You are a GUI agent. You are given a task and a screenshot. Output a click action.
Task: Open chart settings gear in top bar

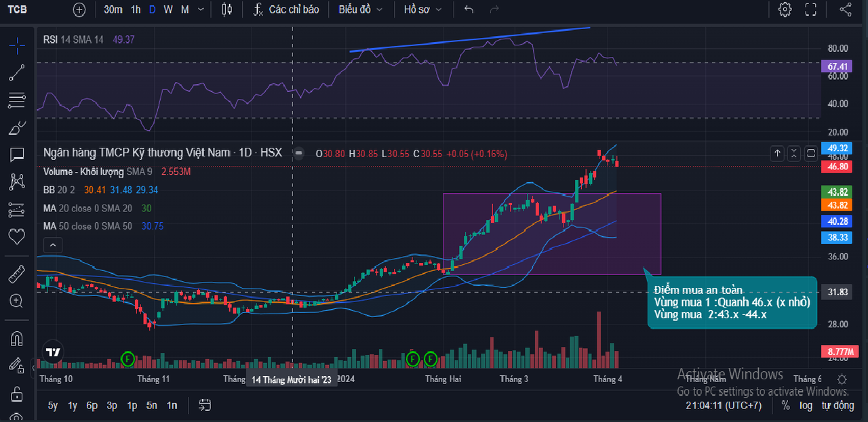coord(785,9)
